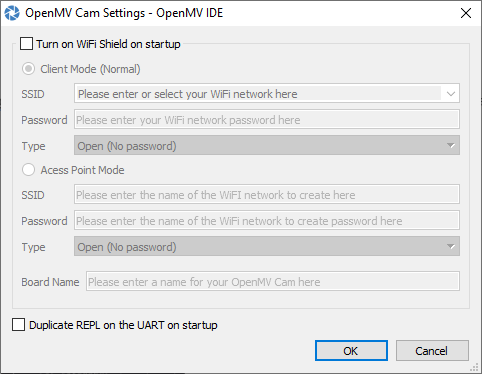Image resolution: width=482 pixels, height=374 pixels.
Task: Click the Client Mode SSID network text box
Action: click(x=258, y=94)
